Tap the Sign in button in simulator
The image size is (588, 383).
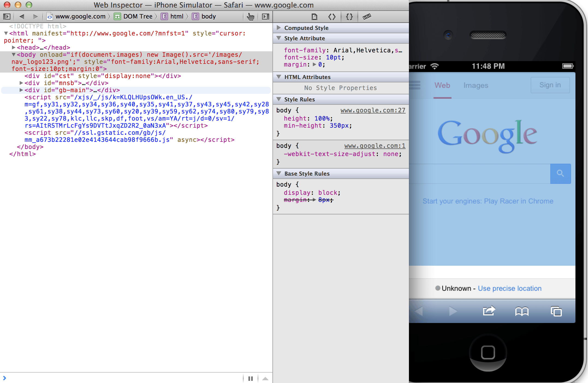pyautogui.click(x=550, y=85)
